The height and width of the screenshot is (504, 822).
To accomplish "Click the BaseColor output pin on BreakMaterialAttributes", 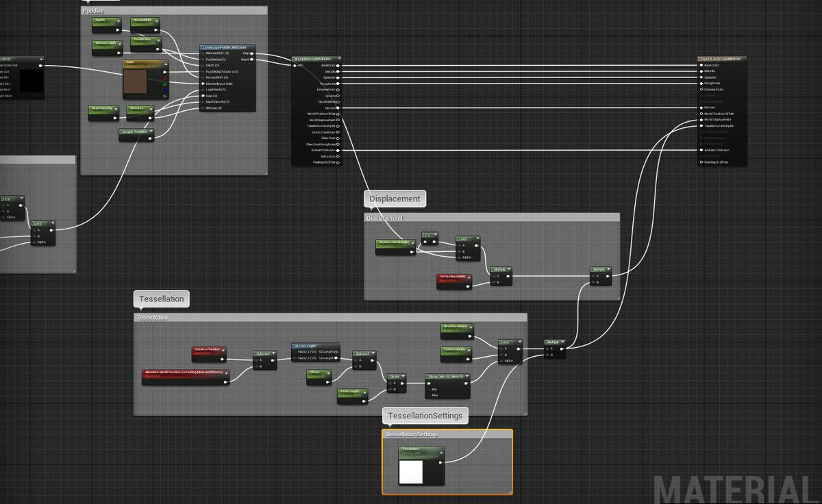I will (338, 66).
